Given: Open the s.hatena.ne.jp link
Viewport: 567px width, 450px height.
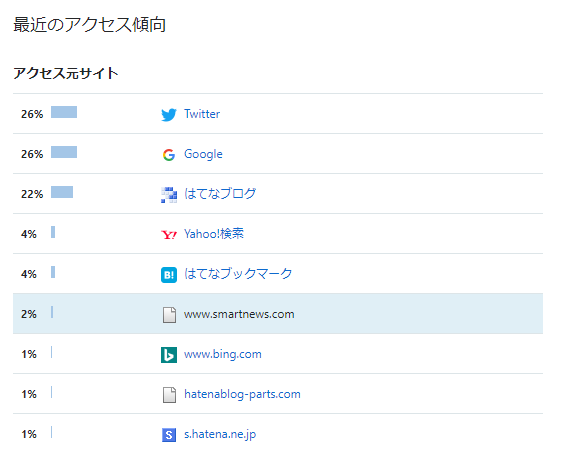Looking at the screenshot, I should click(220, 434).
